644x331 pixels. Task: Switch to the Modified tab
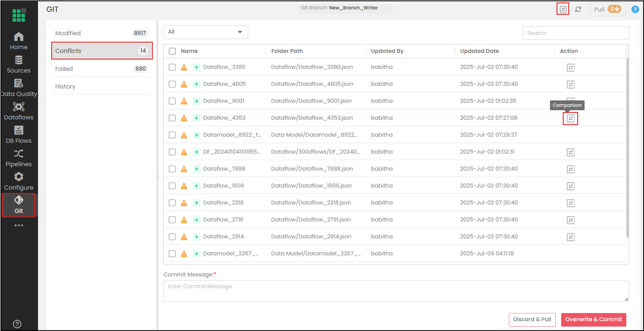(101, 33)
